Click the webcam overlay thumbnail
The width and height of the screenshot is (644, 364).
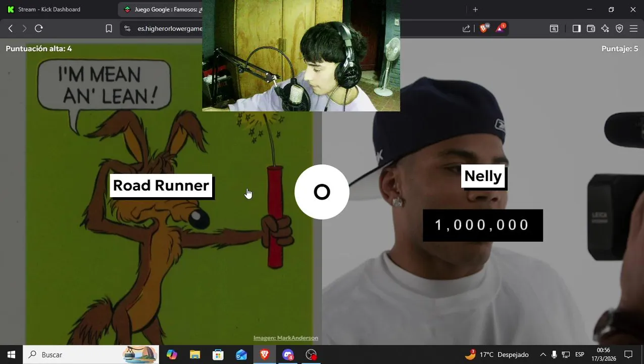coord(301,56)
